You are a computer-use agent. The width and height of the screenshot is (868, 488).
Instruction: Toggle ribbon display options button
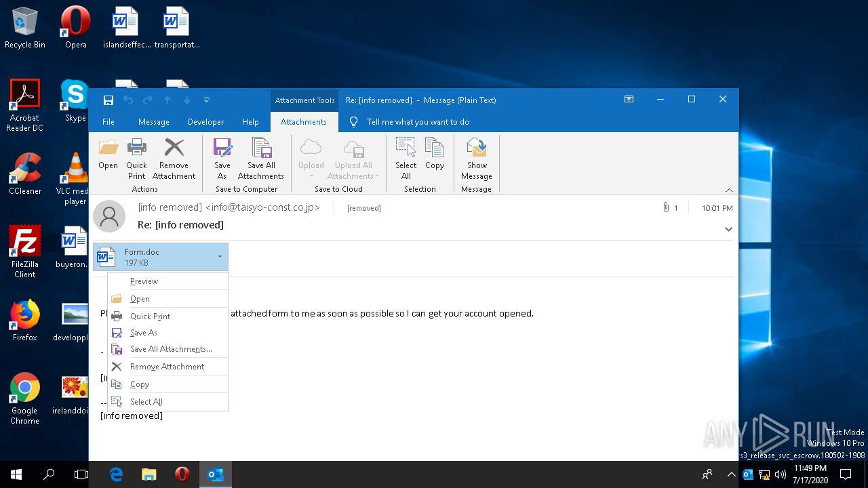(629, 100)
